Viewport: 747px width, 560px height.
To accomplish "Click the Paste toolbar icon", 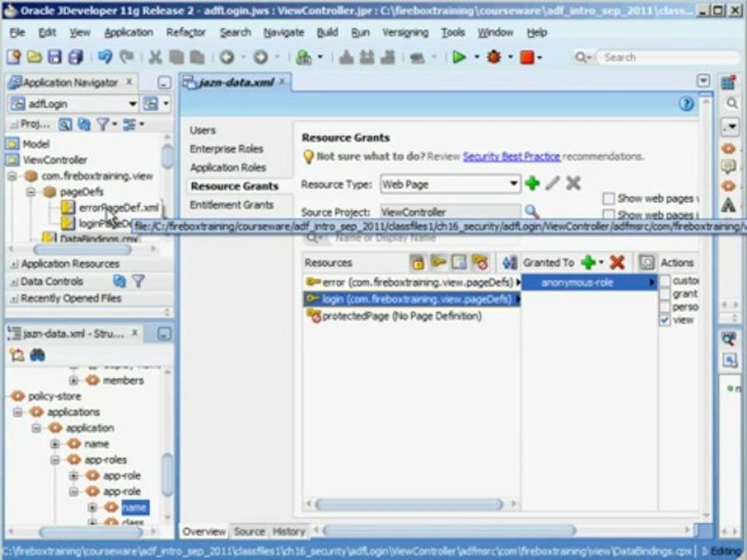I will (x=197, y=57).
